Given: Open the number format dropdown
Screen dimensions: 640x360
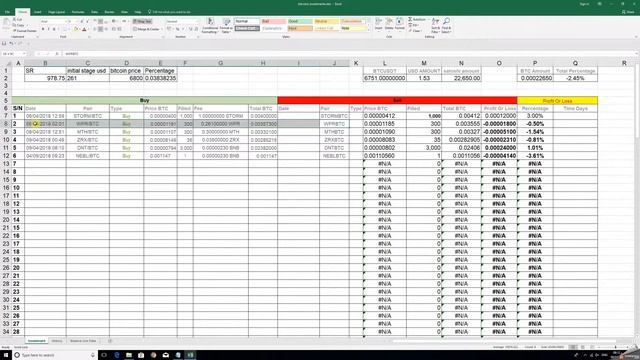Looking at the screenshot, I should 198,21.
